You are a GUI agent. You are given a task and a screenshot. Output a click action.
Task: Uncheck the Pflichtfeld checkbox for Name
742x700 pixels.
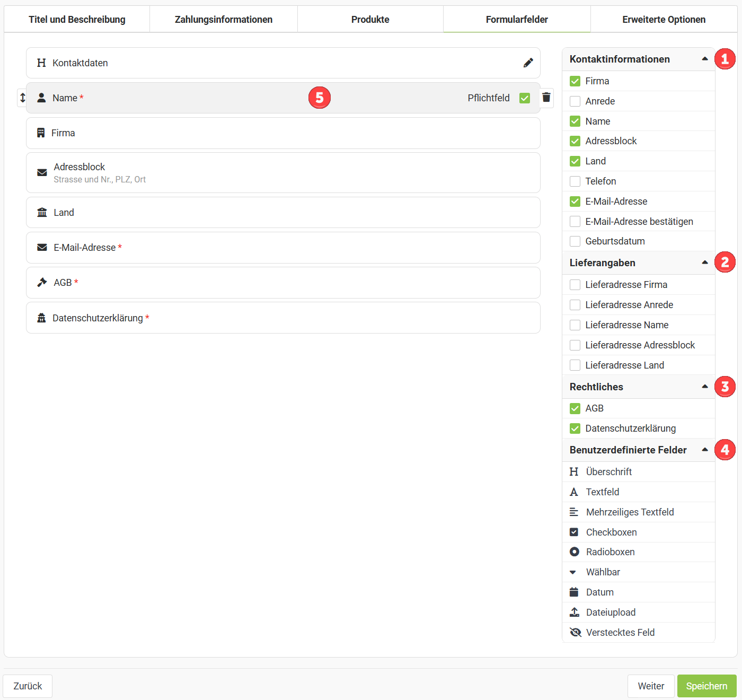click(x=525, y=98)
